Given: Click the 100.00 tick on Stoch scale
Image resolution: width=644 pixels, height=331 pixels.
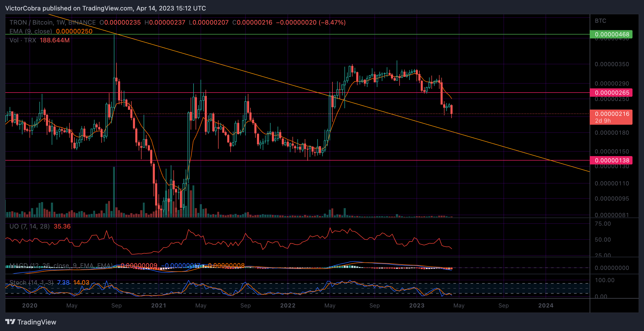Looking at the screenshot, I should (605, 280).
